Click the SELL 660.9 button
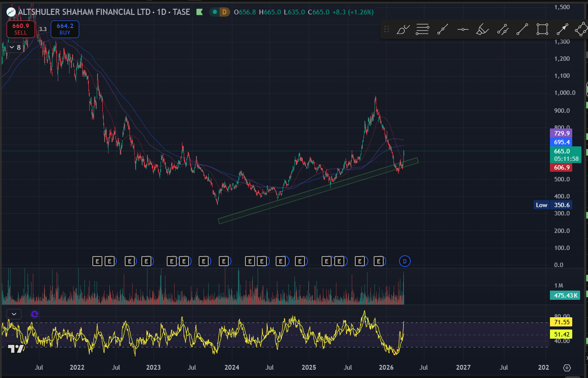The image size is (588, 378). (x=21, y=29)
